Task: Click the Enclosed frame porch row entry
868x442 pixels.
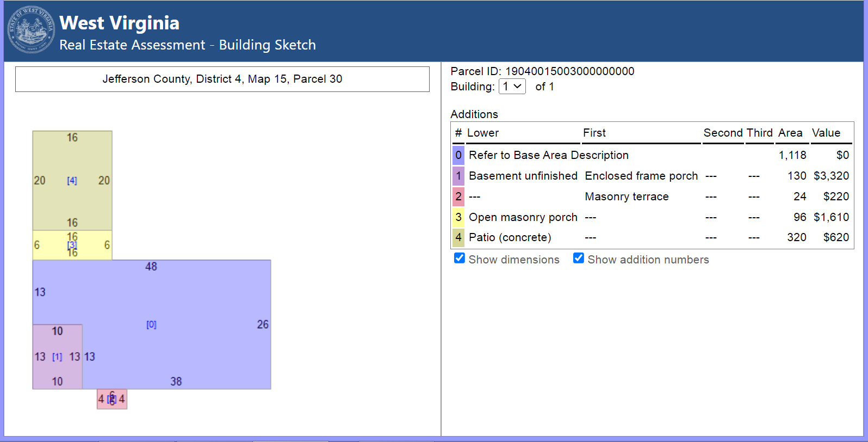Action: (x=641, y=176)
